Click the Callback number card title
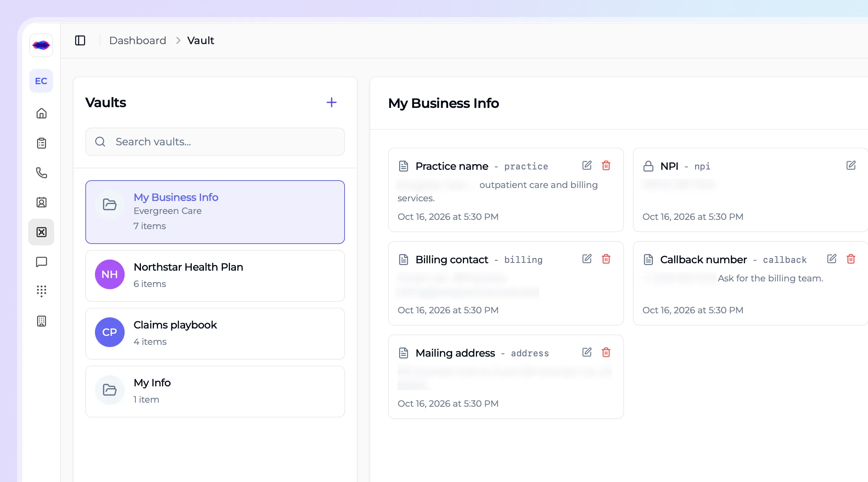 [x=703, y=260]
